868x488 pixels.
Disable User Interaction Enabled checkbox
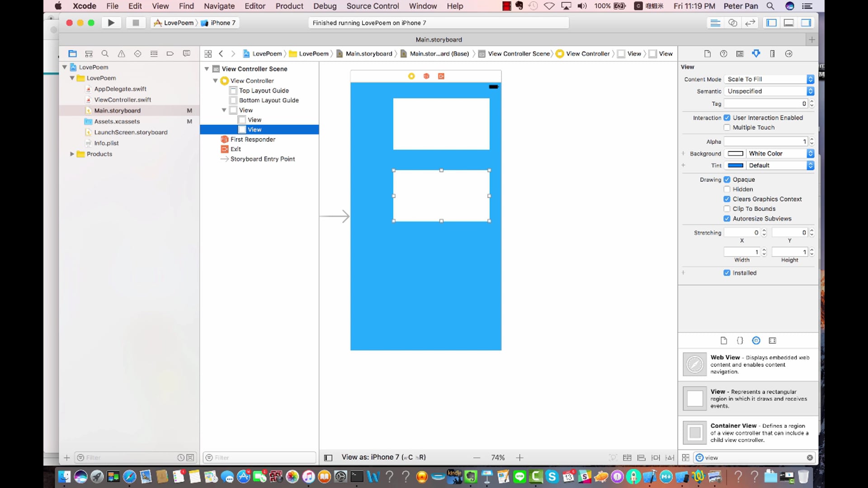[727, 118]
